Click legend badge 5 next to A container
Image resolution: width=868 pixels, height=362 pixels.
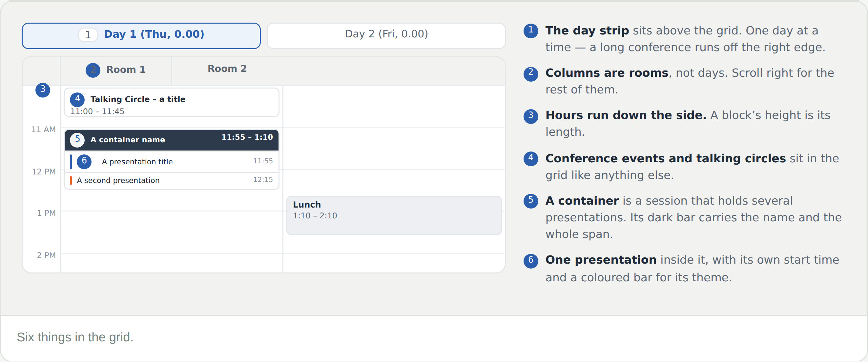coord(531,201)
